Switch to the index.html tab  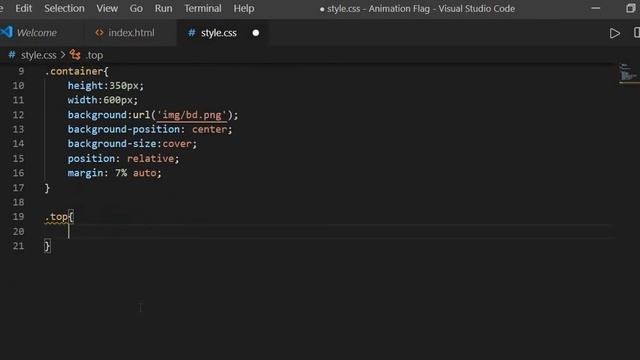coord(131,33)
